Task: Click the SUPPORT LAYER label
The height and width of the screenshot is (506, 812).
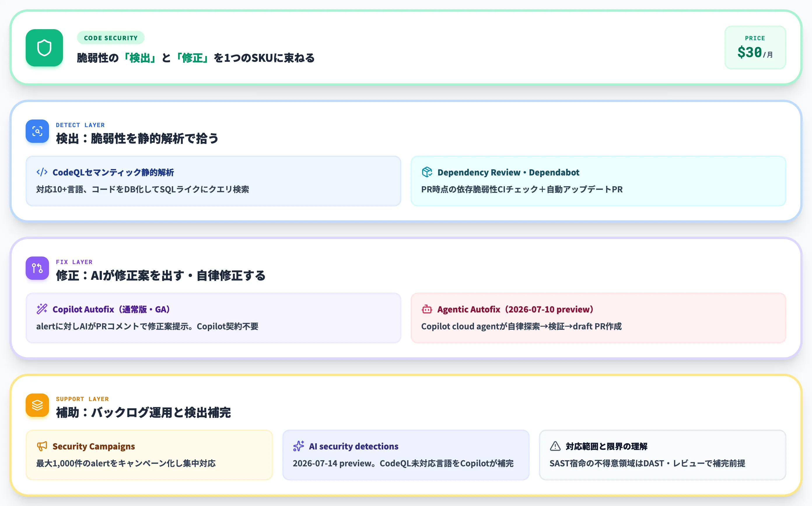Action: point(82,399)
